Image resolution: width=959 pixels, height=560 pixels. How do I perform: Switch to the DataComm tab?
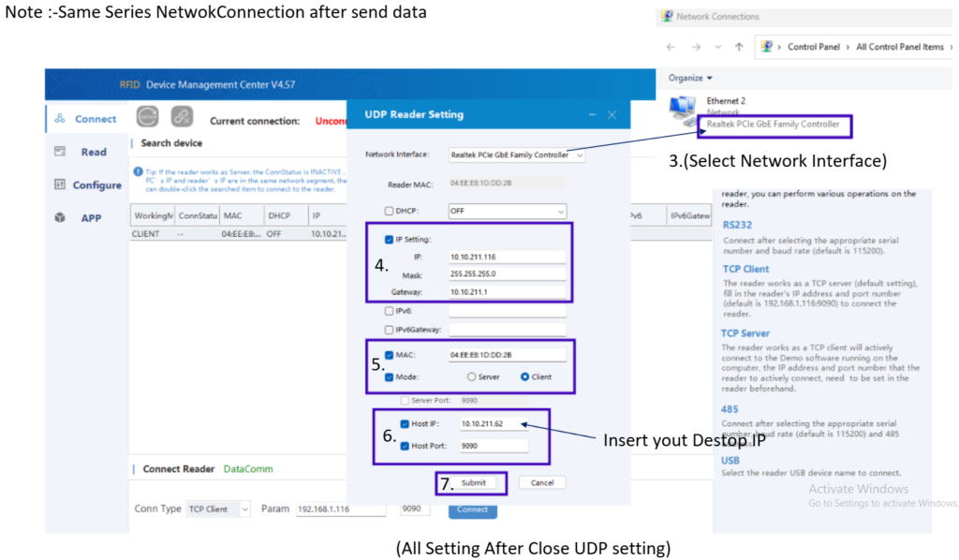click(x=248, y=469)
